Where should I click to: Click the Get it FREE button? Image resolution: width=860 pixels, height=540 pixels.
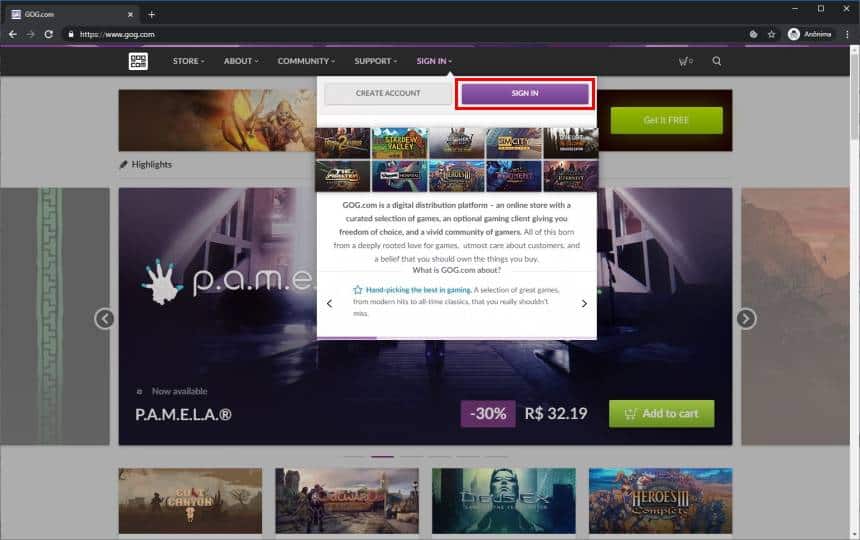click(666, 120)
